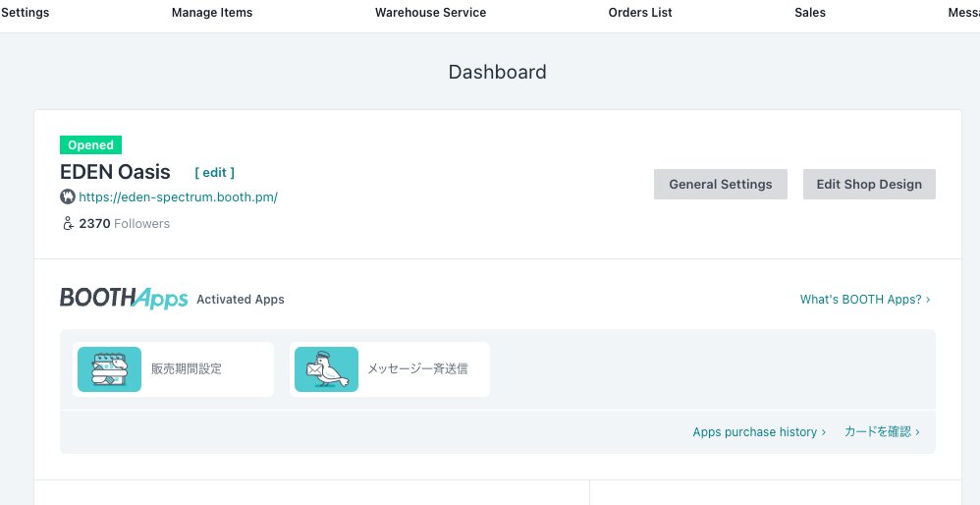The height and width of the screenshot is (505, 980).
Task: Go to Warehouse Service page
Action: point(430,13)
